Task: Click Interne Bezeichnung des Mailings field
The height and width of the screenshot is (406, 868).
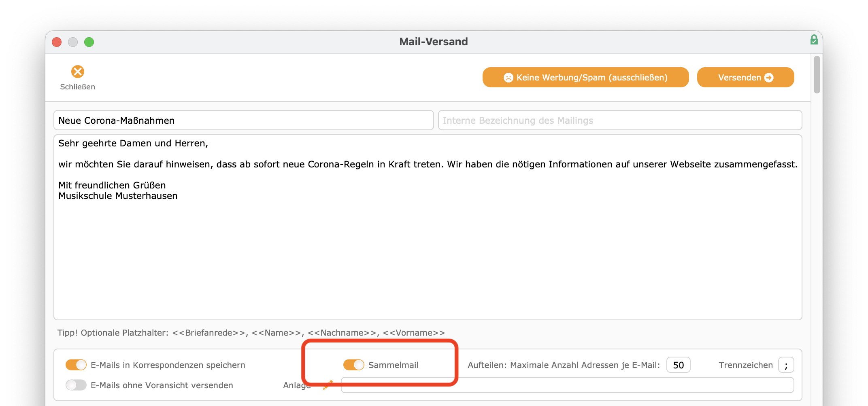Action: tap(620, 121)
